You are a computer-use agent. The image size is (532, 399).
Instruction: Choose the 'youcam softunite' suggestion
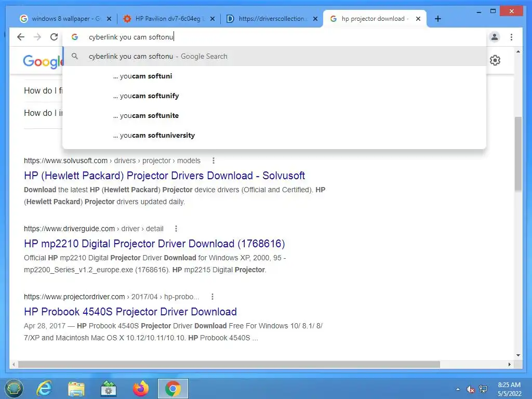[274, 115]
